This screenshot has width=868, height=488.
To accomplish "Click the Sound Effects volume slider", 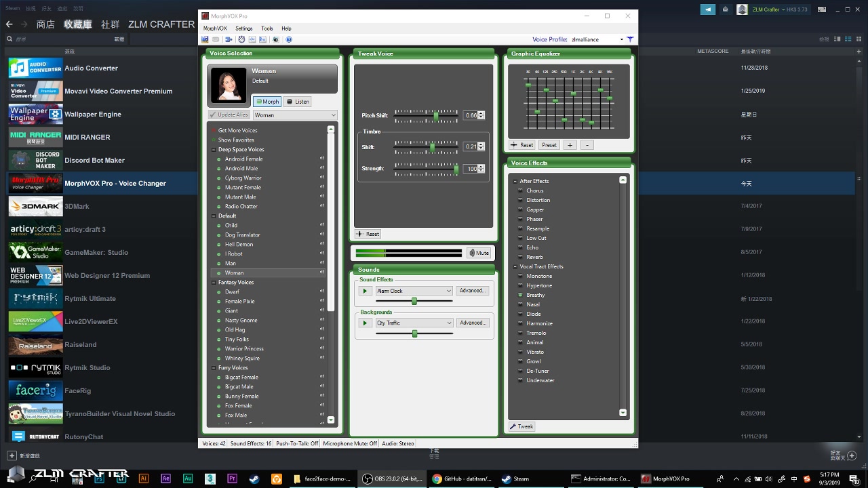I will tap(414, 301).
